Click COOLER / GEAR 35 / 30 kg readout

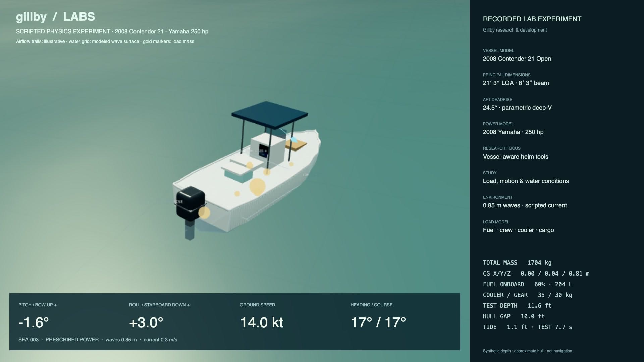pyautogui.click(x=527, y=295)
